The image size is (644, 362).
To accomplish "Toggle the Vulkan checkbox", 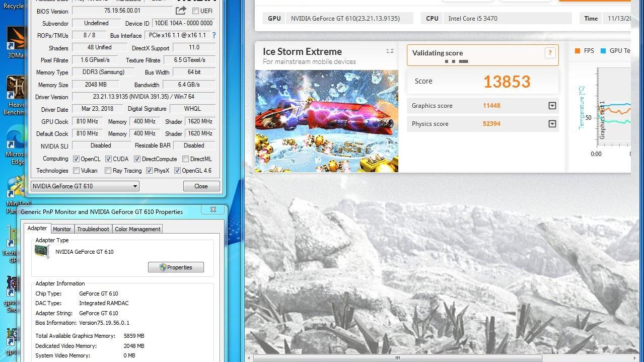I will pyautogui.click(x=77, y=171).
